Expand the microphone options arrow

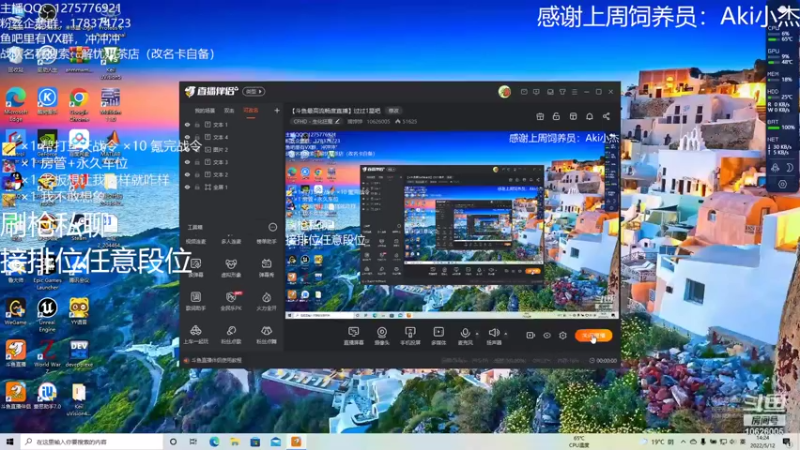477,334
